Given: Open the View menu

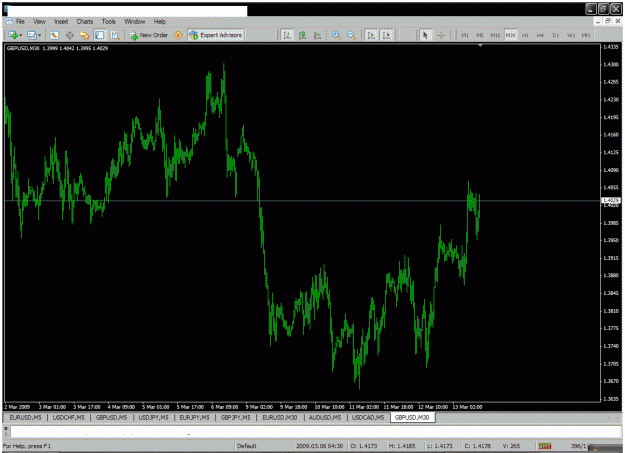Looking at the screenshot, I should (x=39, y=22).
